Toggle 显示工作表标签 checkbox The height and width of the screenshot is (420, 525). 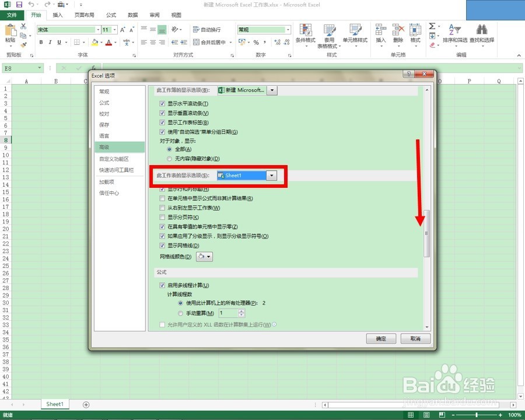click(x=162, y=123)
